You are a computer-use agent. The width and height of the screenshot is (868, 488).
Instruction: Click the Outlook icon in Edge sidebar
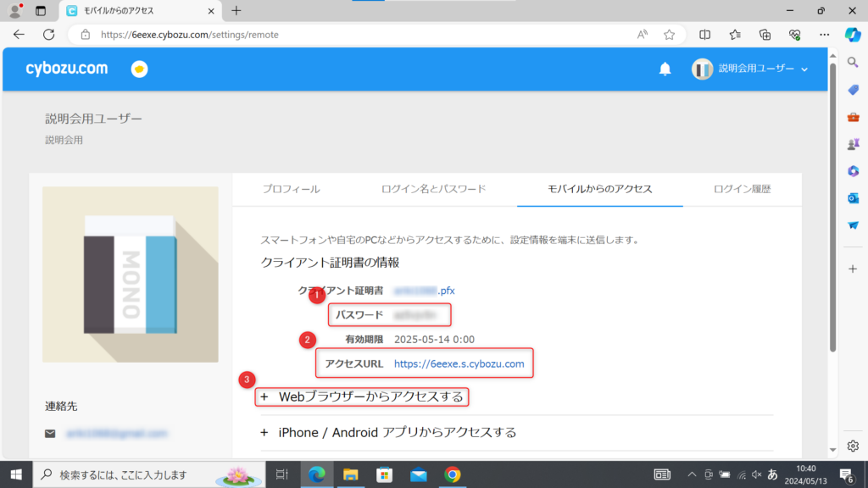[x=853, y=197]
